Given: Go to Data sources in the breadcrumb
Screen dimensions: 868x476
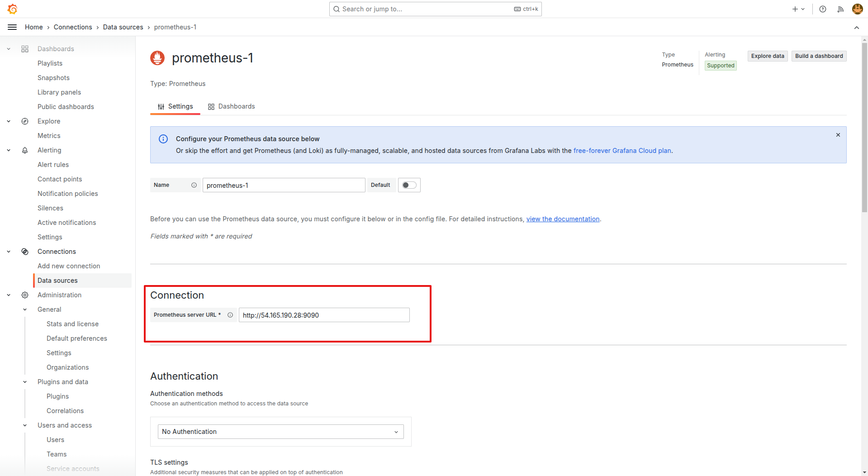Looking at the screenshot, I should (x=123, y=27).
